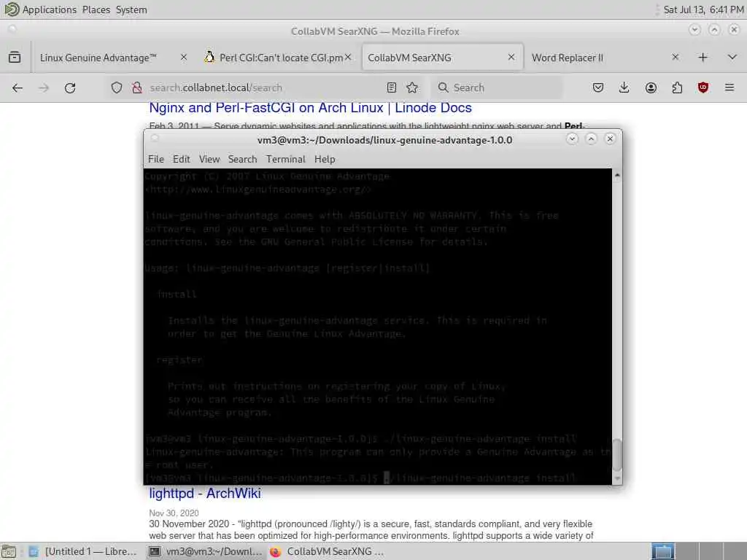Screen dimensions: 747x560
Task: Show desktop icon in bottom panel
Action: (9, 551)
